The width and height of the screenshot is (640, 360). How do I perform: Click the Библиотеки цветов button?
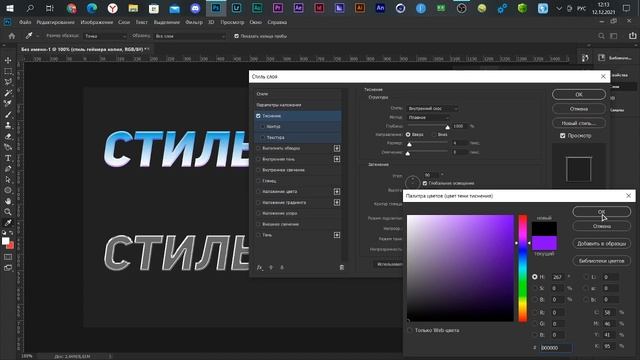point(602,260)
